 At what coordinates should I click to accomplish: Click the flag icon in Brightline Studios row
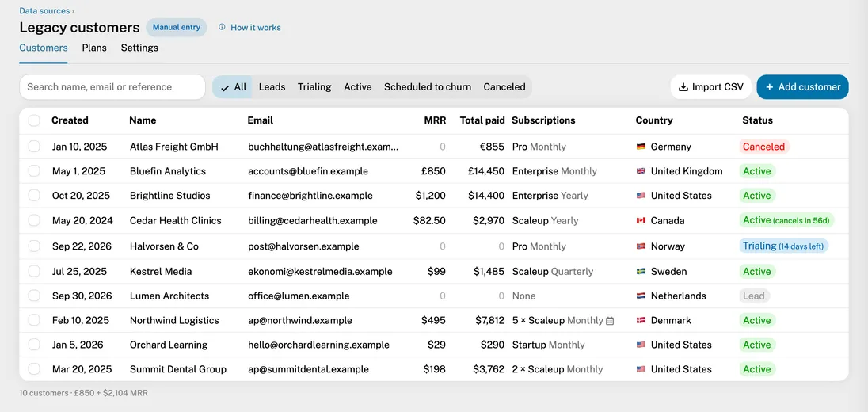tap(641, 196)
